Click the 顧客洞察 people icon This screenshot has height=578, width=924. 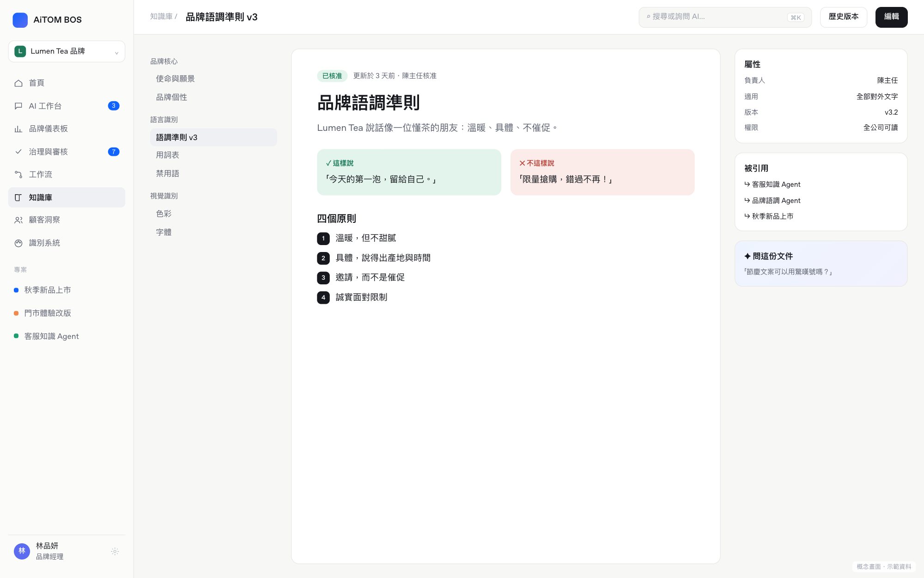(18, 220)
